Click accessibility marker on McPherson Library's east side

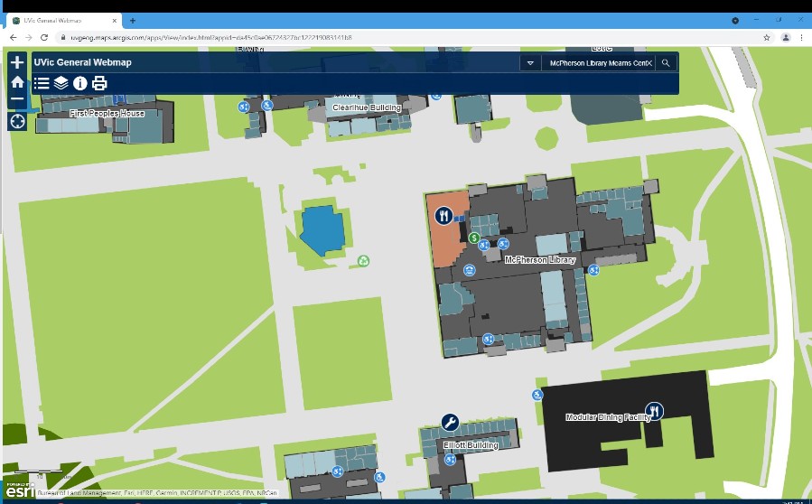click(x=594, y=270)
